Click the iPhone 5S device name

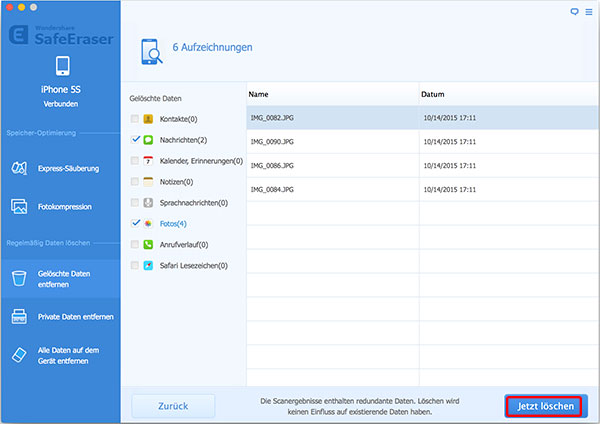(x=60, y=90)
